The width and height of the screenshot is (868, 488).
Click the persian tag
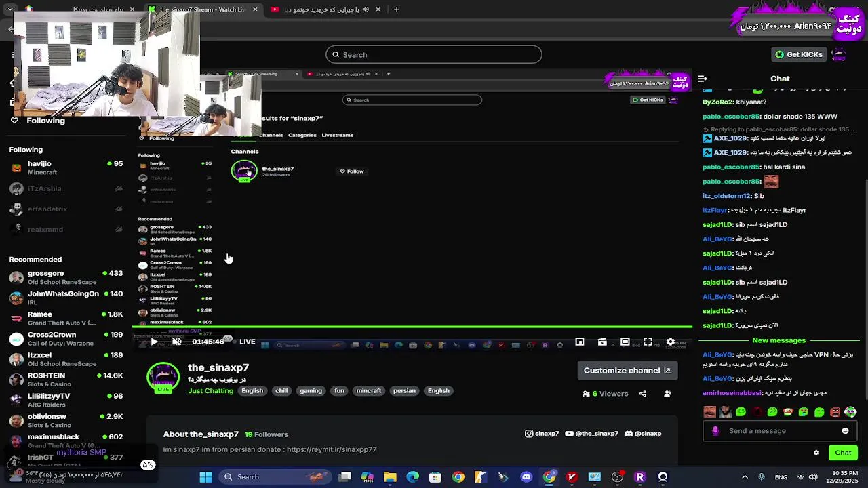(x=404, y=391)
